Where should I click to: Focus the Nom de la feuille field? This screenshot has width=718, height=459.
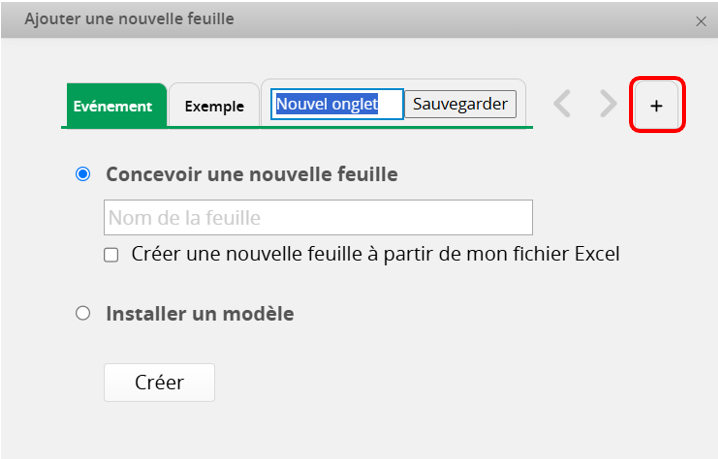tap(318, 217)
